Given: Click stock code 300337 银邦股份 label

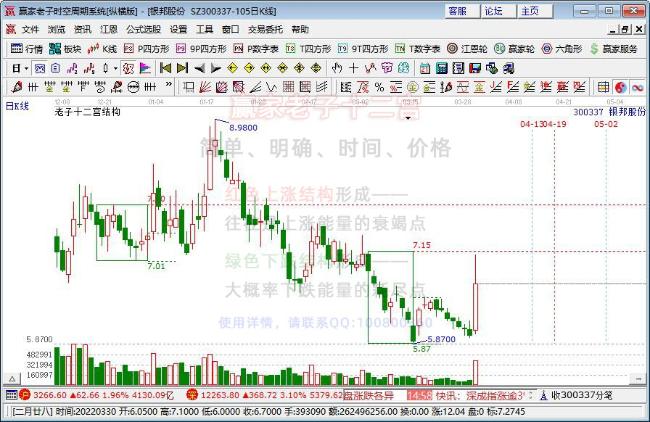Looking at the screenshot, I should click(609, 112).
